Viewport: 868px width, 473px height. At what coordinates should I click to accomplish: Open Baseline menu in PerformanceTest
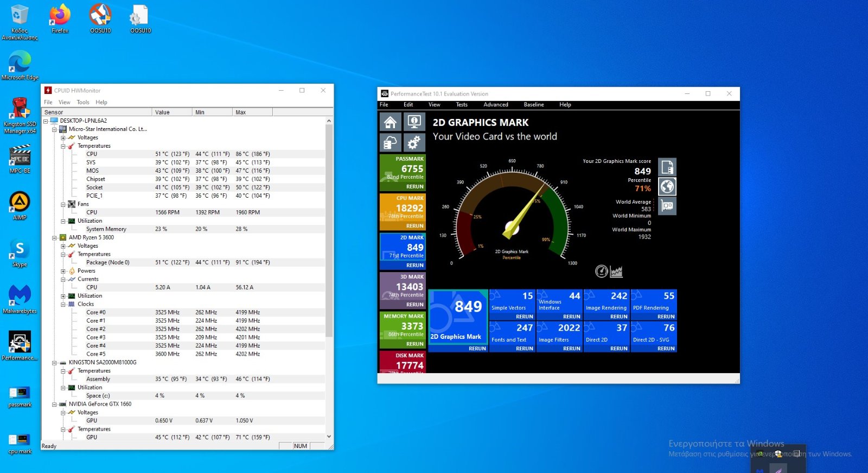tap(534, 105)
